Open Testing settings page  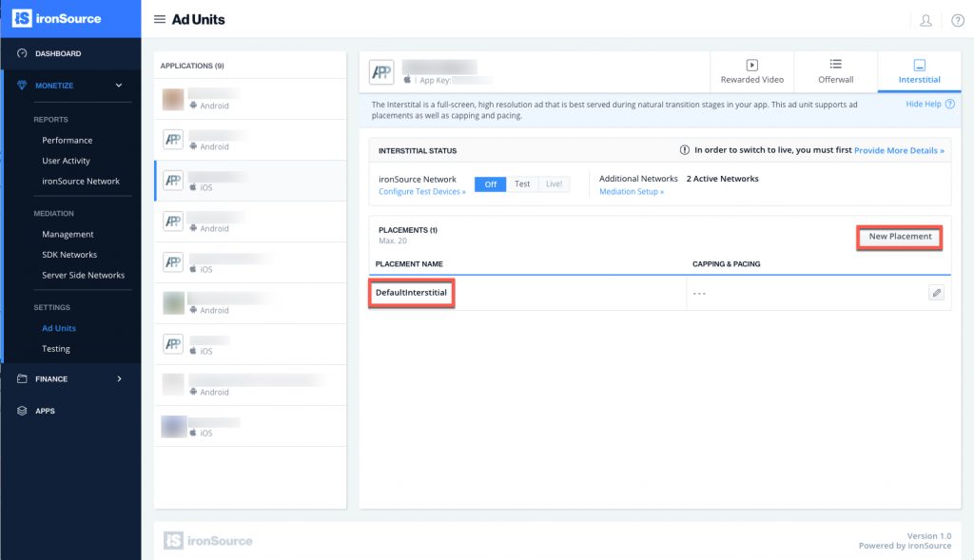(x=56, y=349)
